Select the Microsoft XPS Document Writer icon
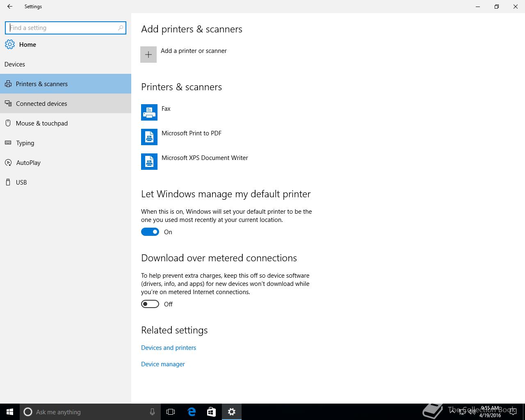This screenshot has height=420, width=525. tap(149, 162)
